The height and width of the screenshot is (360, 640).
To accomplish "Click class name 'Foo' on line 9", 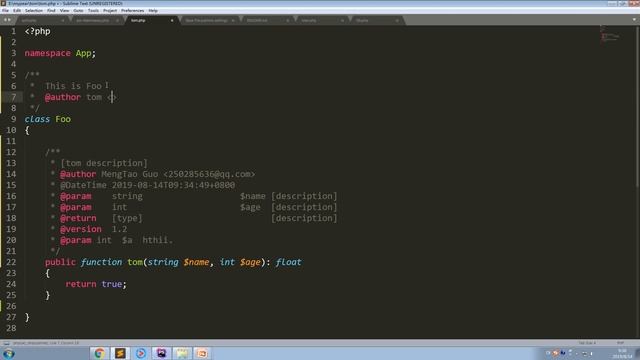I will (x=63, y=119).
